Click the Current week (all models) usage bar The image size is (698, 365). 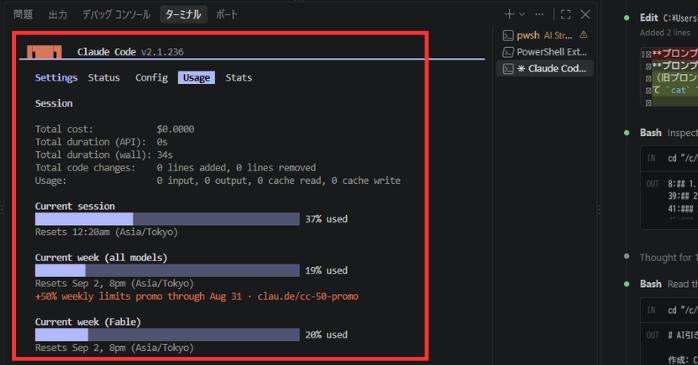(167, 270)
